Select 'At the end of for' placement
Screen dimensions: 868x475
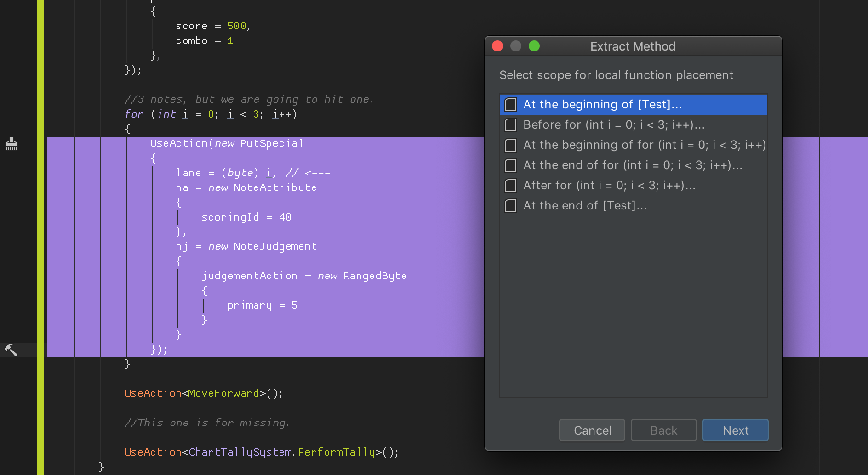[633, 165]
